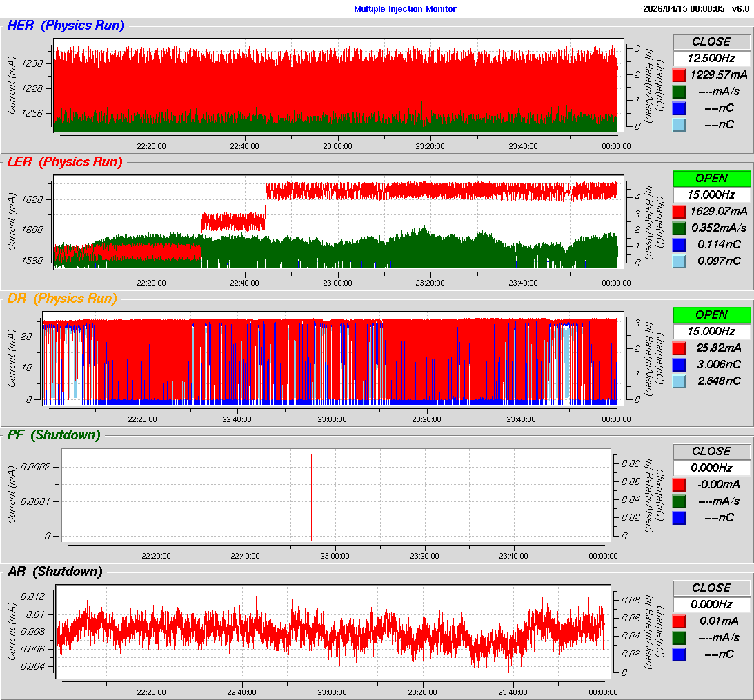Screen dimensions: 754x700
Task: Click the red current swatch in HER legend
Action: pos(679,74)
